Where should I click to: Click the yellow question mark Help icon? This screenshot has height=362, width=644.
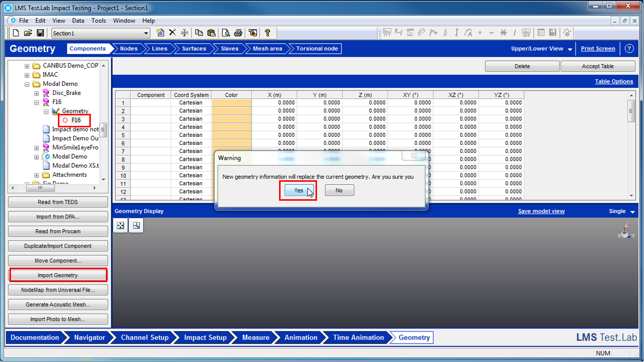268,33
